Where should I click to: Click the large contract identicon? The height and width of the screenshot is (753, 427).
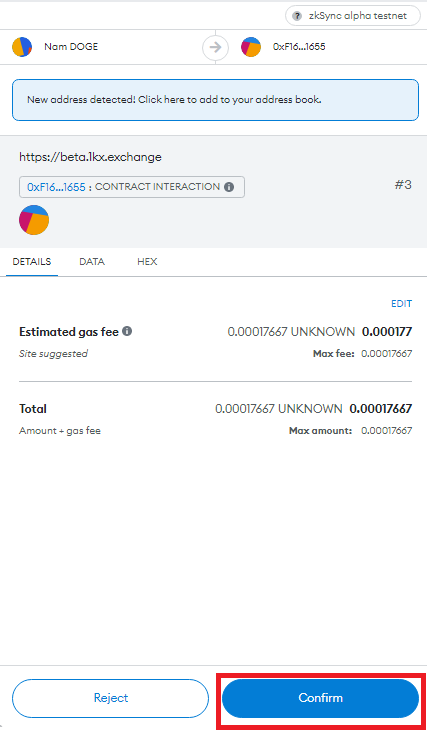pos(34,220)
